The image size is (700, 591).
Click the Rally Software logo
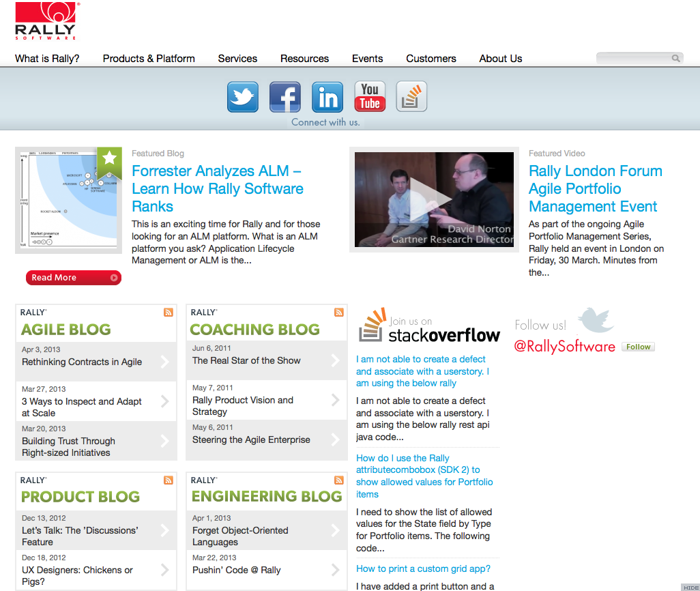pos(46,22)
